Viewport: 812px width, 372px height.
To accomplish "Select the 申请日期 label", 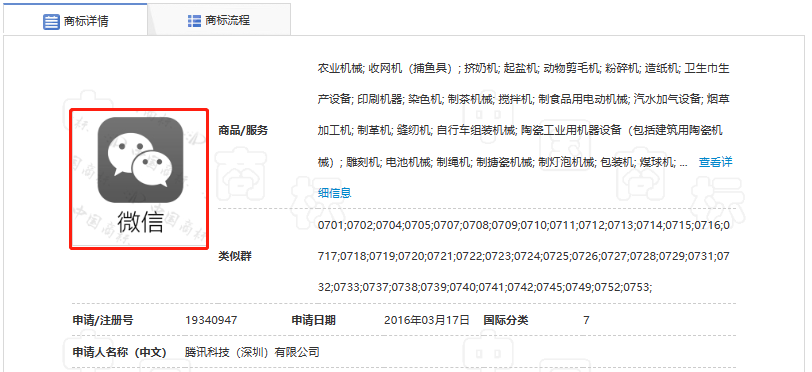I will click(314, 320).
